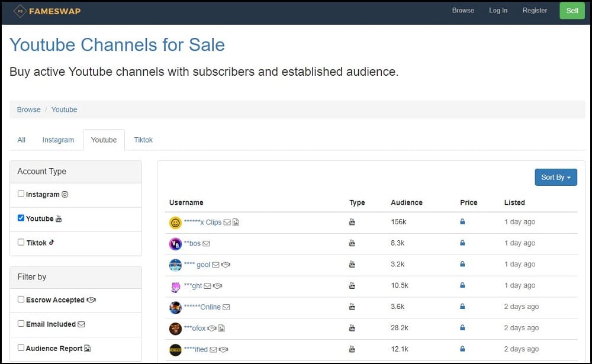Click the YouTube type icon in the 28.2k row
The image size is (592, 364).
352,328
